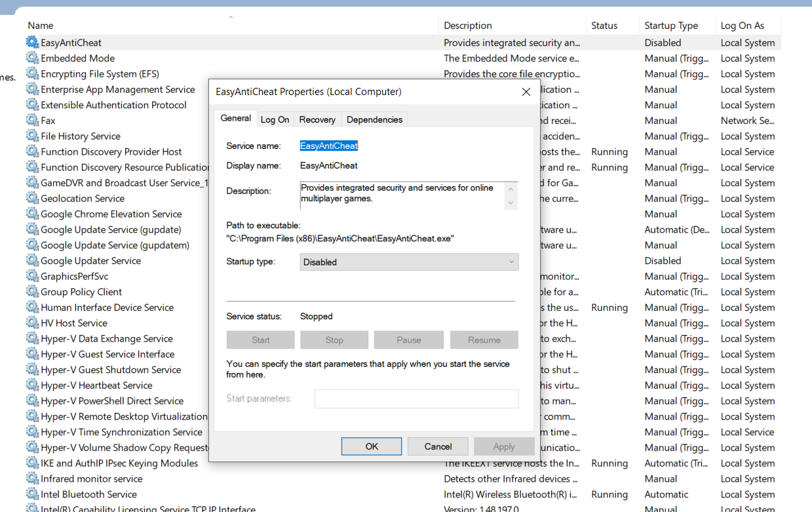Screen dimensions: 812x512
Task: Close the EasyAntiCheat Properties dialog
Action: 526,92
